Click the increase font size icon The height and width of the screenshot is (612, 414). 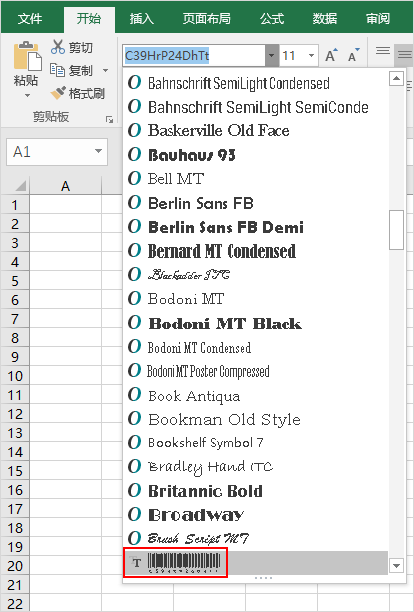point(331,56)
